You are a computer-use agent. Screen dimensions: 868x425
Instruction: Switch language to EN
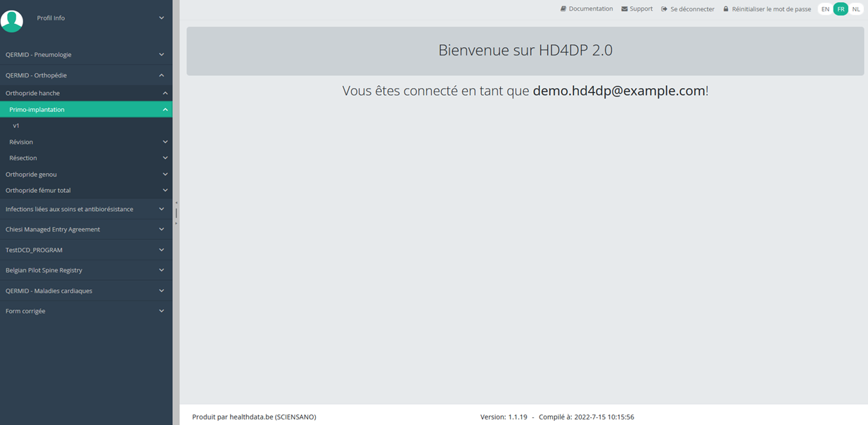click(x=825, y=9)
